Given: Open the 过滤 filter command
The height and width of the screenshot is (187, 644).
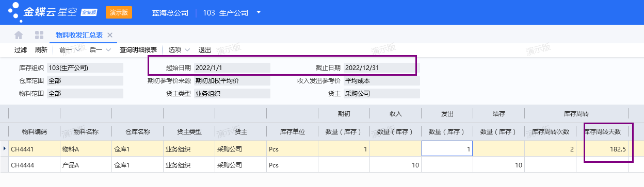Looking at the screenshot, I should (x=21, y=50).
